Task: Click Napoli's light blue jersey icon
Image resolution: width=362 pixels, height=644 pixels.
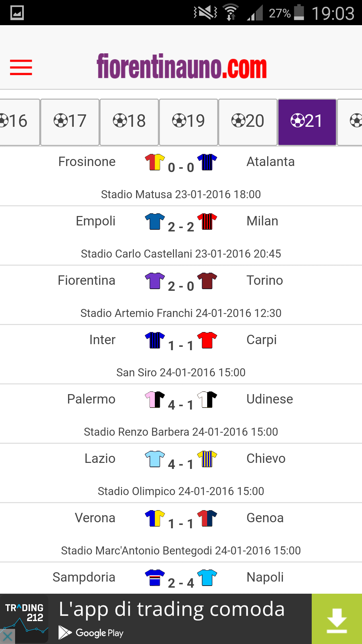Action: pos(207,578)
